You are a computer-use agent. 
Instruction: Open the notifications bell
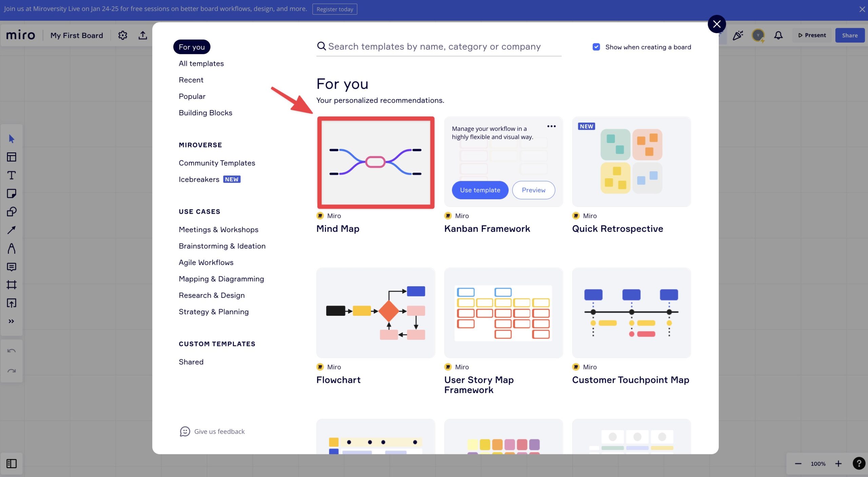(778, 35)
